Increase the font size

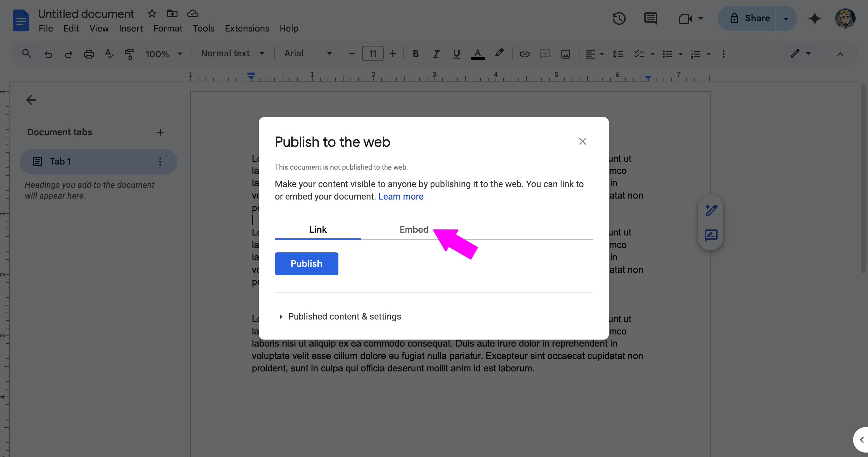pos(392,54)
